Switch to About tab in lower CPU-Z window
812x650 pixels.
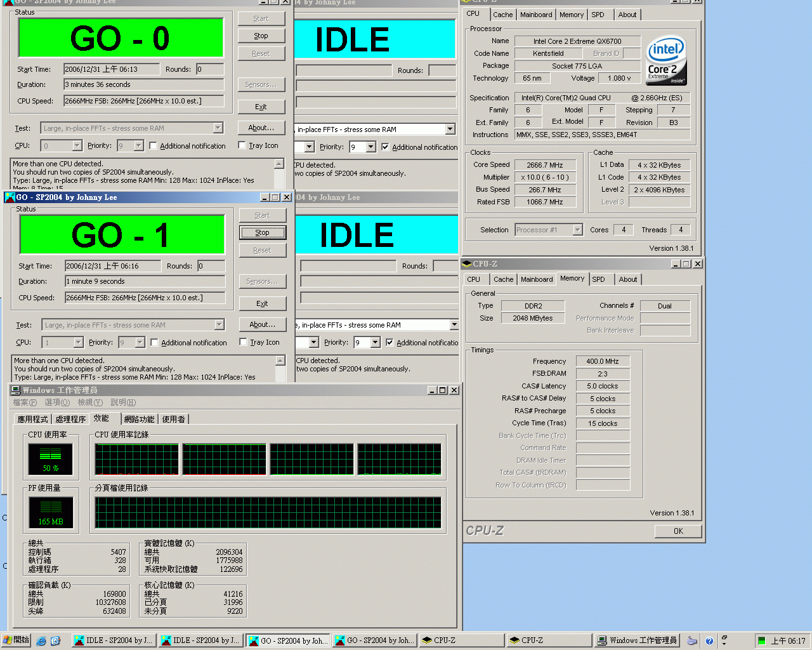coord(628,279)
